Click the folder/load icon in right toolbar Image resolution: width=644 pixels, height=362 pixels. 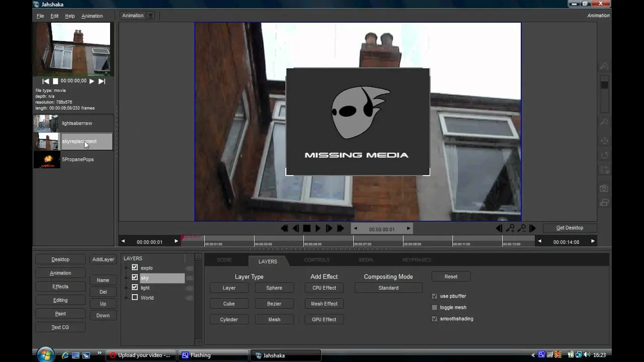tap(604, 170)
